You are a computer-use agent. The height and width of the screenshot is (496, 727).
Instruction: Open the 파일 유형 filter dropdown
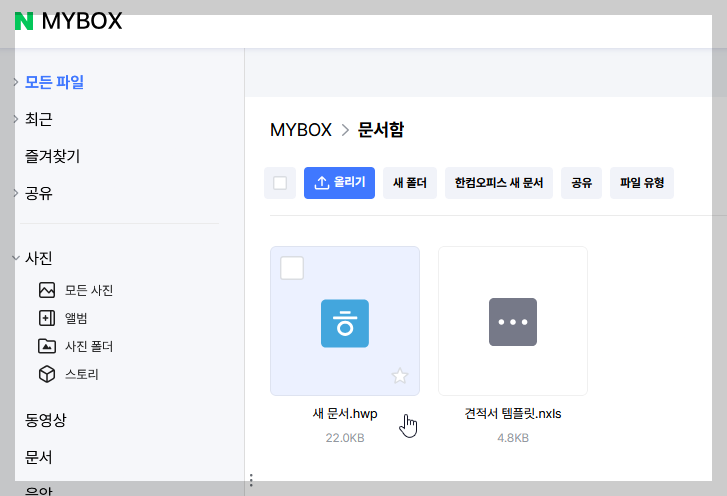642,183
